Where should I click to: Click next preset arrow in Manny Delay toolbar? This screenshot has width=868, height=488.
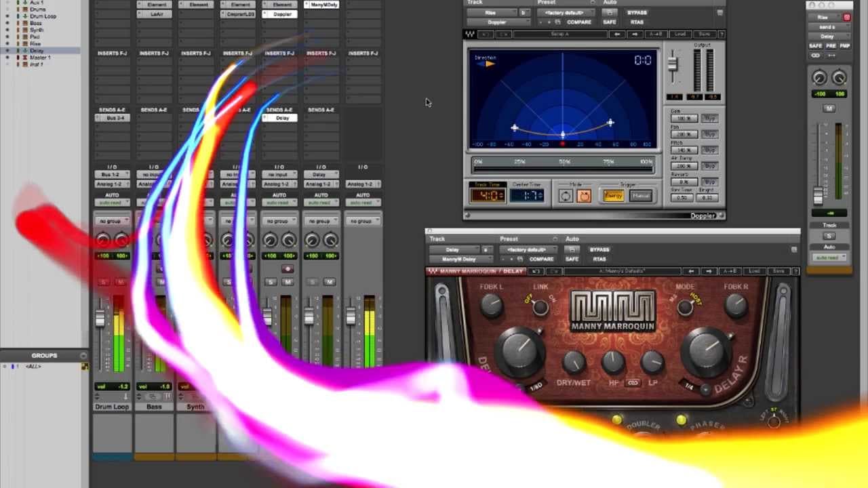click(708, 271)
